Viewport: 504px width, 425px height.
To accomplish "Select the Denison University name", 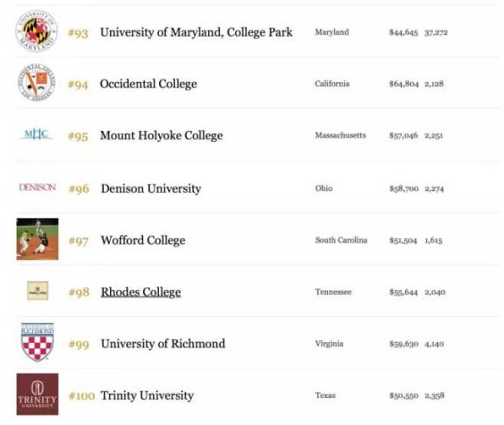I will (151, 188).
